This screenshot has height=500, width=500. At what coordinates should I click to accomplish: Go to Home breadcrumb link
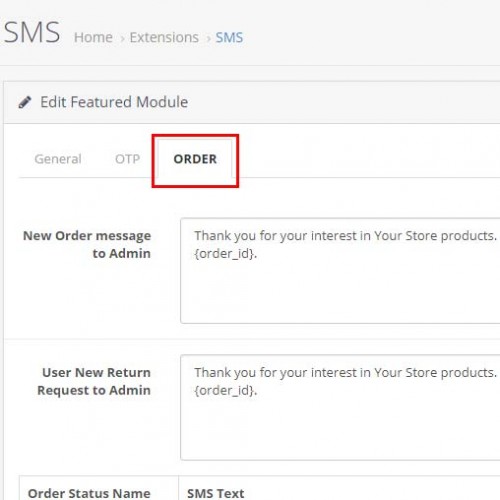click(93, 37)
